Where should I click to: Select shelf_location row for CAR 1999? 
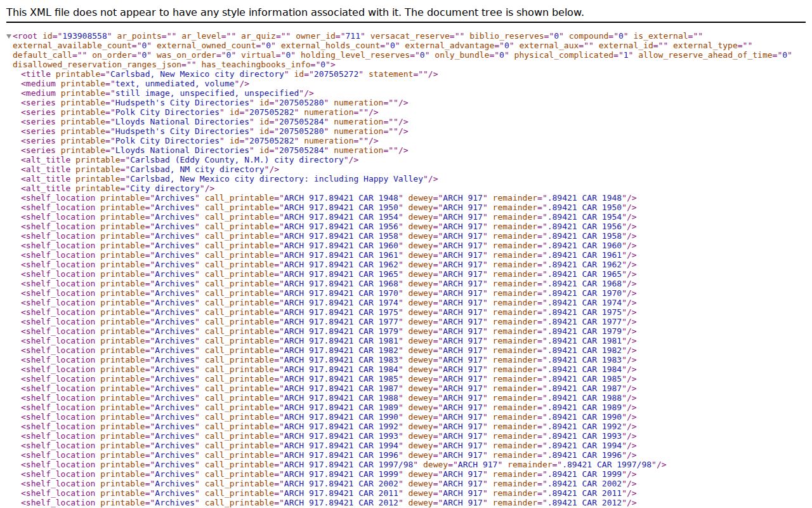click(329, 474)
